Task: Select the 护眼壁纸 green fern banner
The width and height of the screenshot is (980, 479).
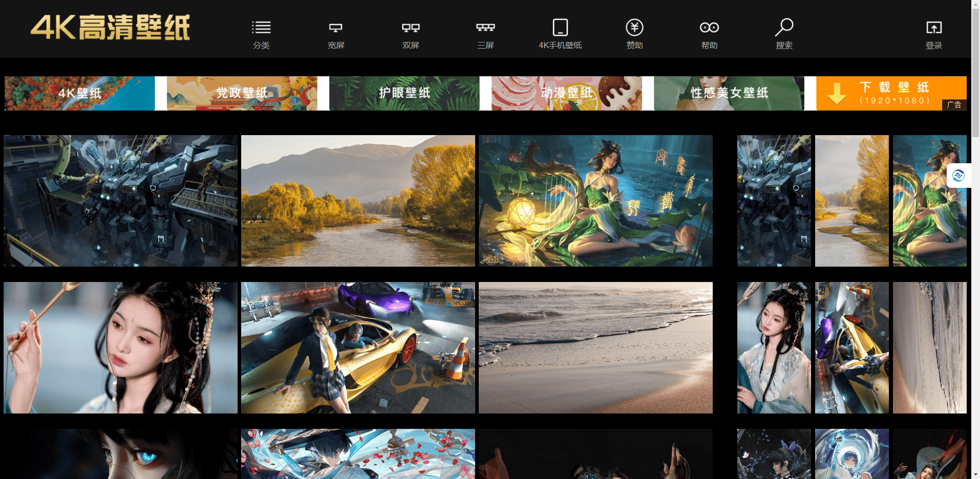Action: tap(404, 93)
